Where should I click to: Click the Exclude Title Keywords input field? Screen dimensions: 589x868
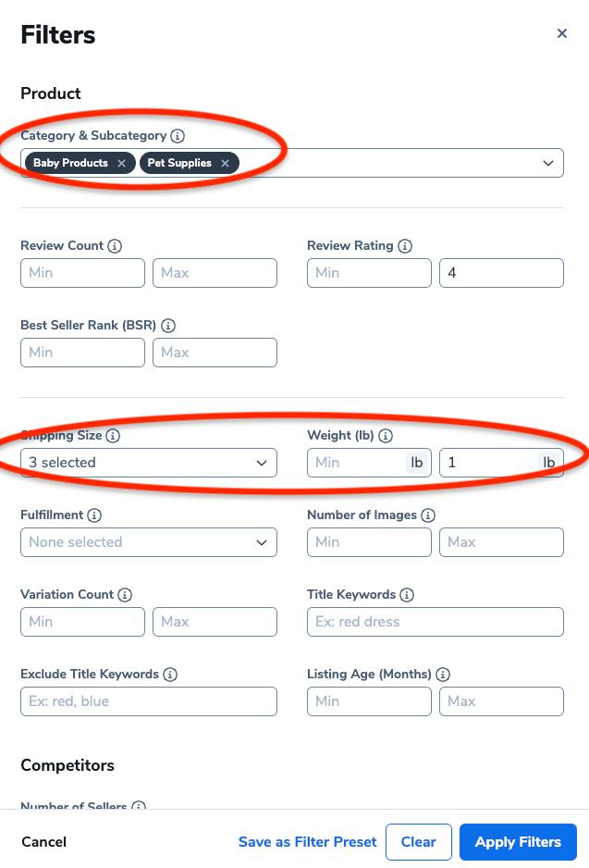coord(149,701)
